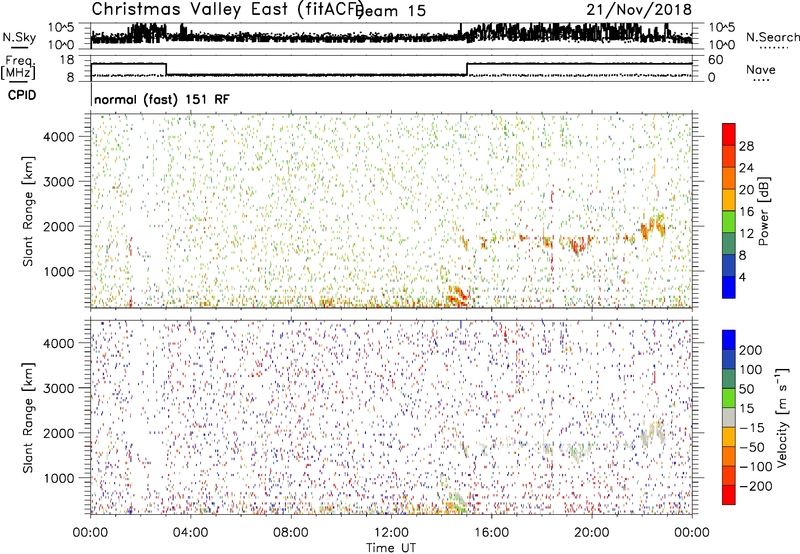Click the '60' tick on the Nave axis
800x554 pixels.
click(715, 60)
